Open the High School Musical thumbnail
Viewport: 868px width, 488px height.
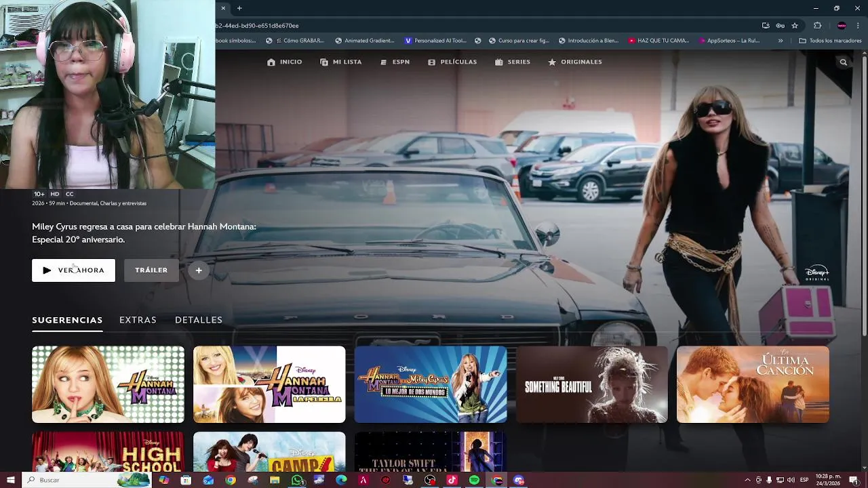coord(108,452)
